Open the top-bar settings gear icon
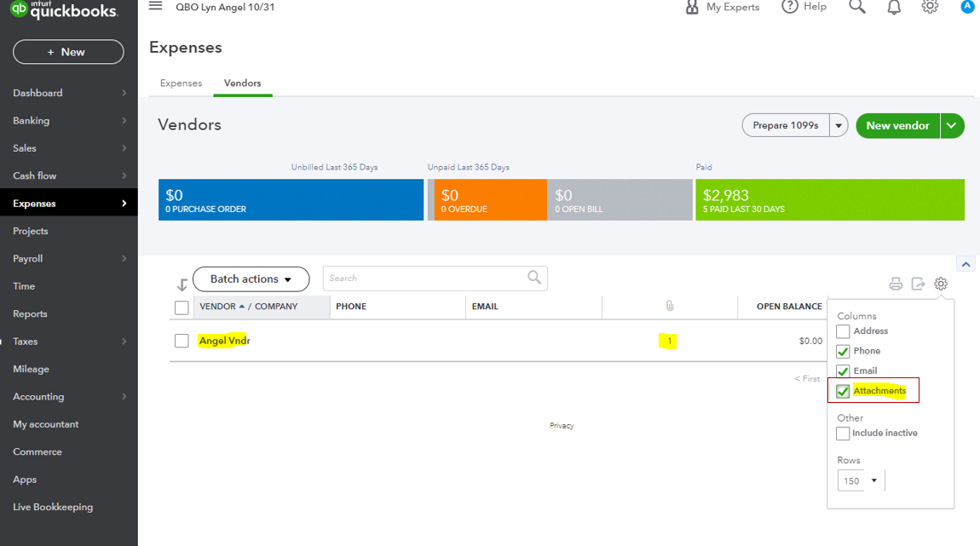This screenshot has height=546, width=980. (x=930, y=6)
